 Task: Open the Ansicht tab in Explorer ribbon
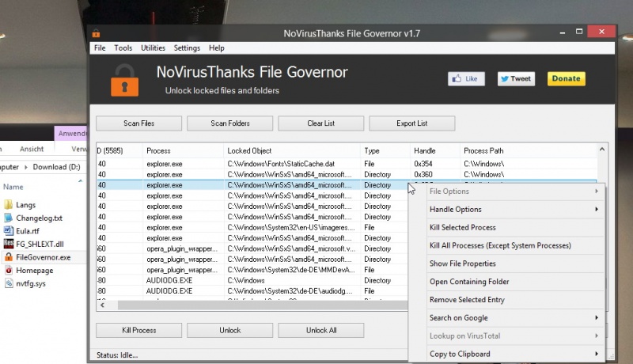pyautogui.click(x=32, y=149)
